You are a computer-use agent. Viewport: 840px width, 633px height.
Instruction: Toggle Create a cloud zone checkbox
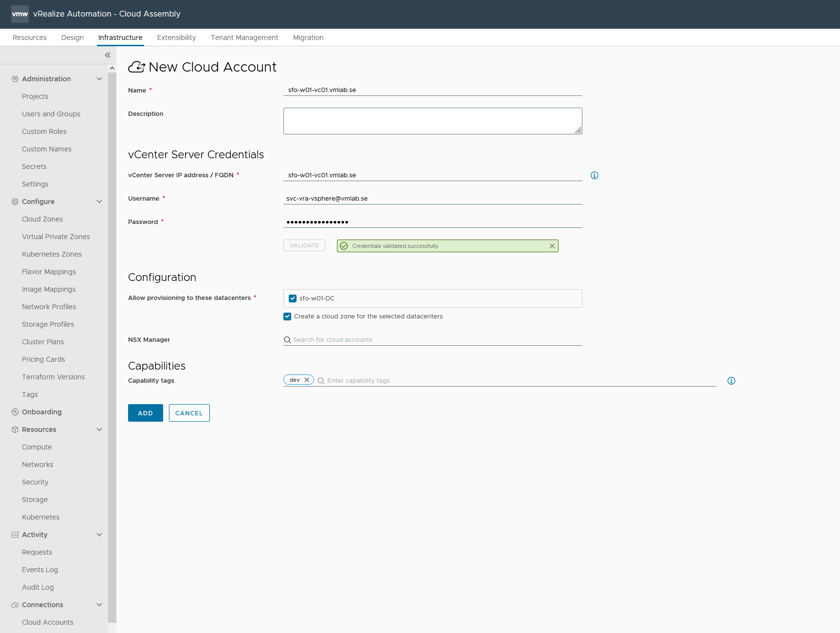pos(287,316)
